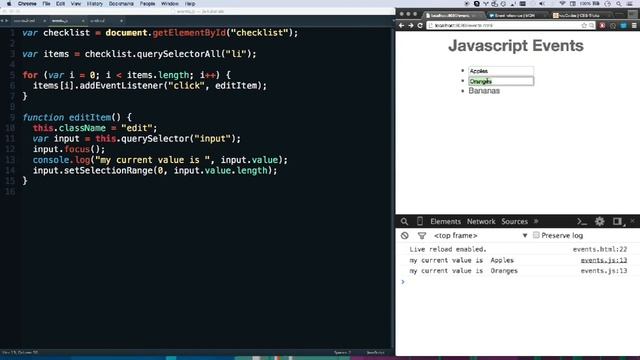The image size is (640, 360).
Task: Switch to the Network tab
Action: [481, 221]
